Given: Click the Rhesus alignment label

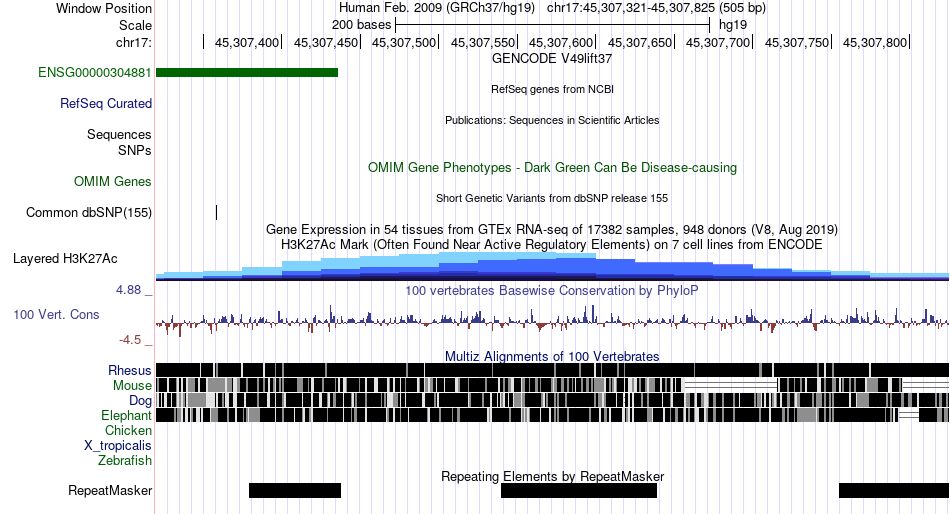Looking at the screenshot, I should (x=130, y=370).
